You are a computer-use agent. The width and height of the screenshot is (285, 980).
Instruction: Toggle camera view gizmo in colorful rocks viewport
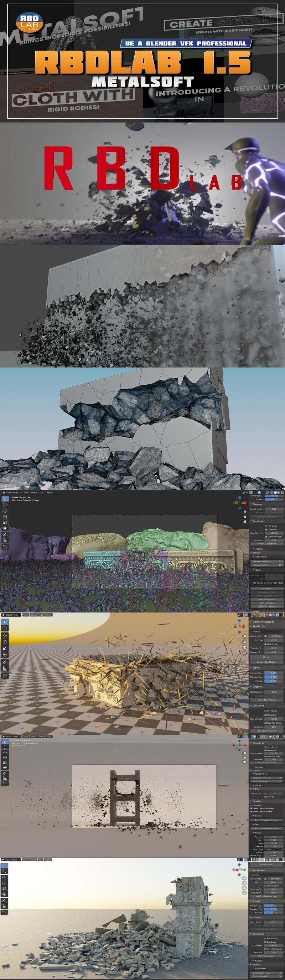(245, 521)
